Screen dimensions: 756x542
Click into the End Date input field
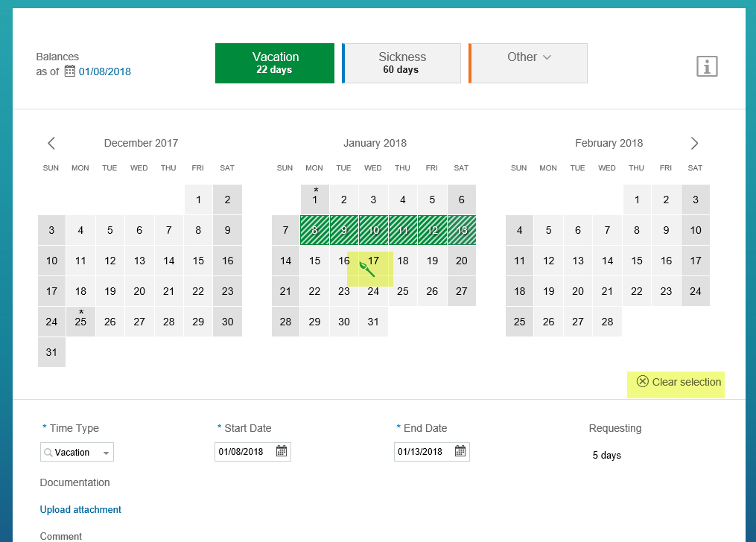(425, 452)
